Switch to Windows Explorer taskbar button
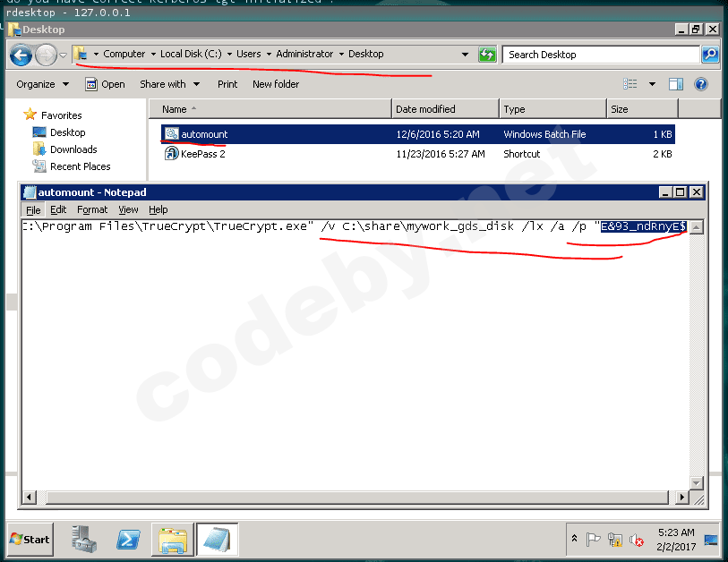Screen dimensions: 728x562 point(172,540)
